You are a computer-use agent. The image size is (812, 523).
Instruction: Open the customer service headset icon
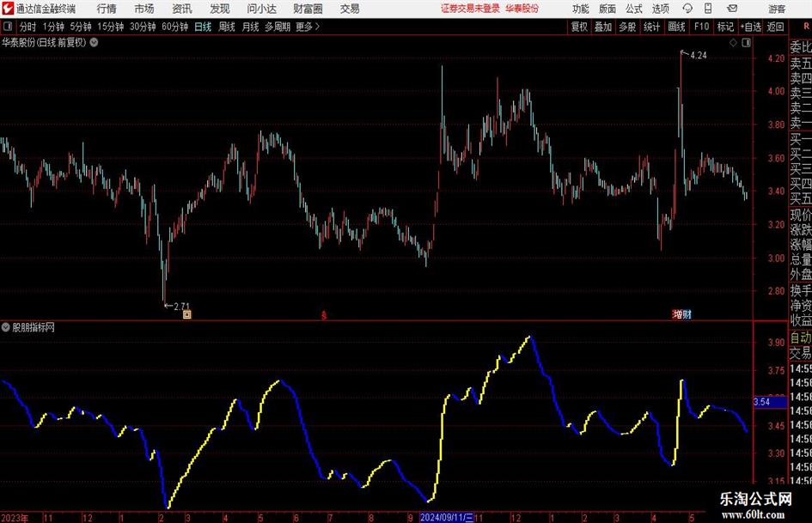687,9
